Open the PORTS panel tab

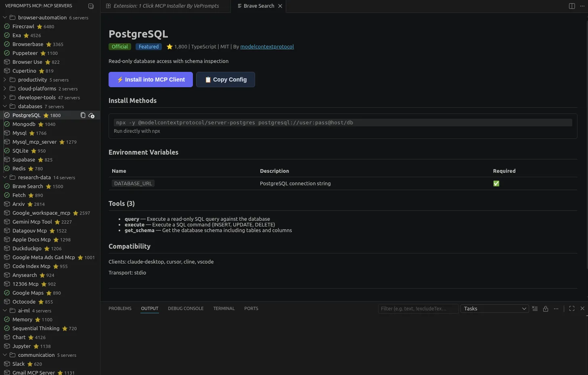click(251, 308)
